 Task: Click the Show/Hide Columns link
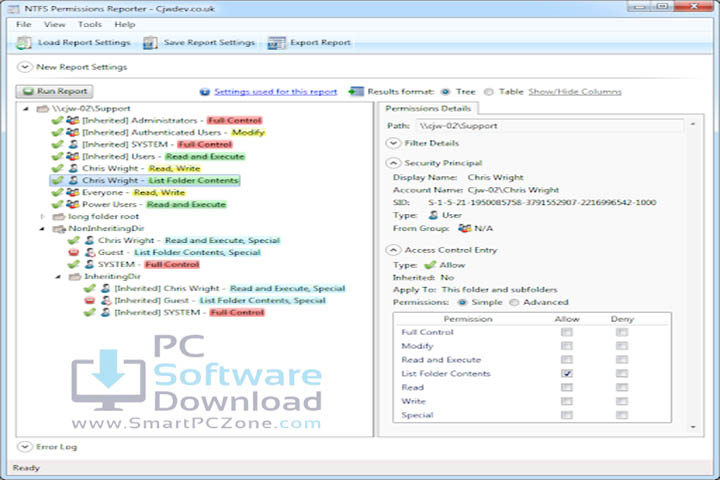point(575,92)
